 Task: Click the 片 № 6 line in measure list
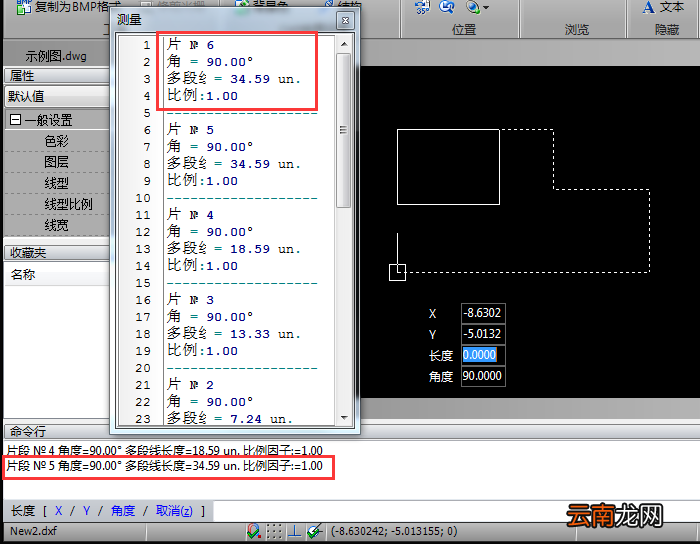(191, 45)
